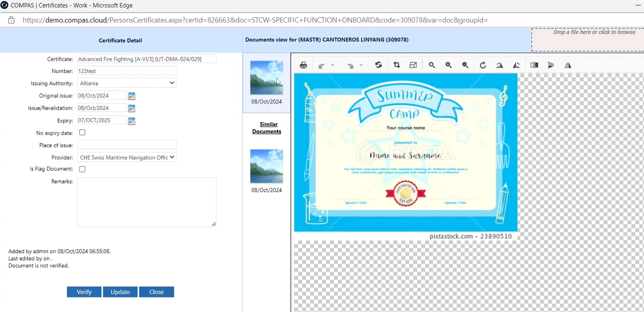Open the redo history dropdown arrow
Viewport: 644px width, 312px height.
[x=361, y=66]
